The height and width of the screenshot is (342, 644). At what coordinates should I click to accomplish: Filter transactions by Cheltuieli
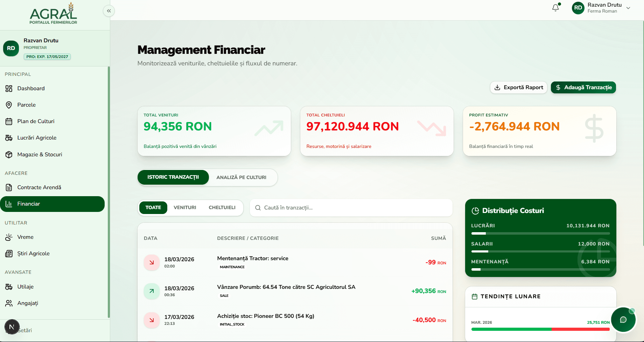(222, 207)
